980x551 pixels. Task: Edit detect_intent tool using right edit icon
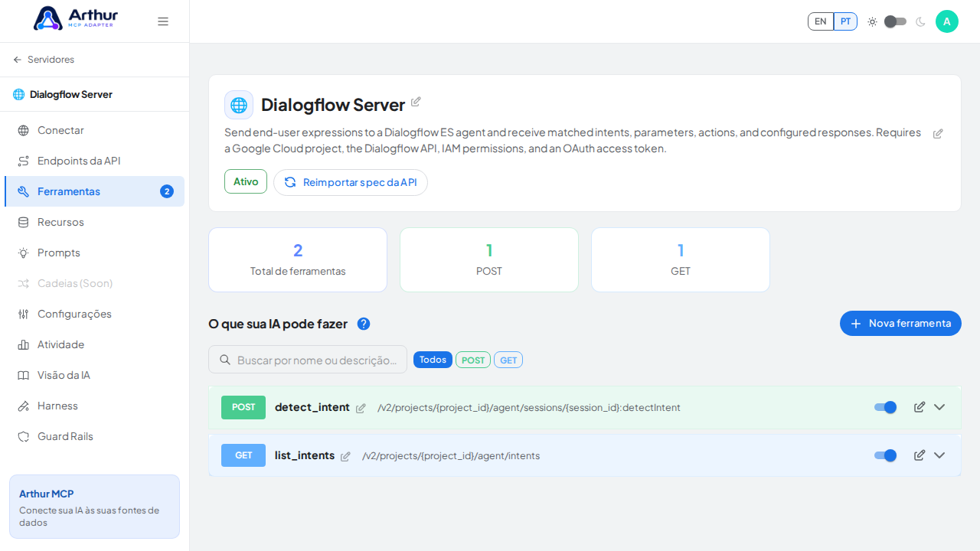coord(920,407)
